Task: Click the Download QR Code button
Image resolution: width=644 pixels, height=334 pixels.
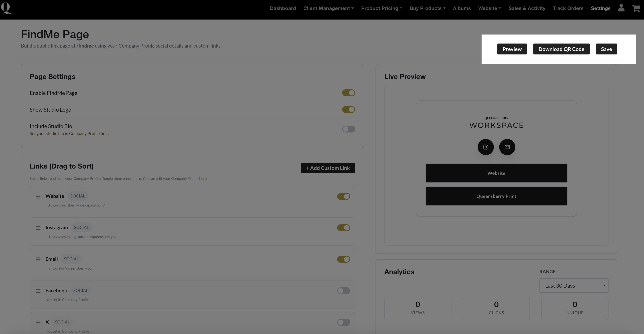Action: tap(561, 49)
